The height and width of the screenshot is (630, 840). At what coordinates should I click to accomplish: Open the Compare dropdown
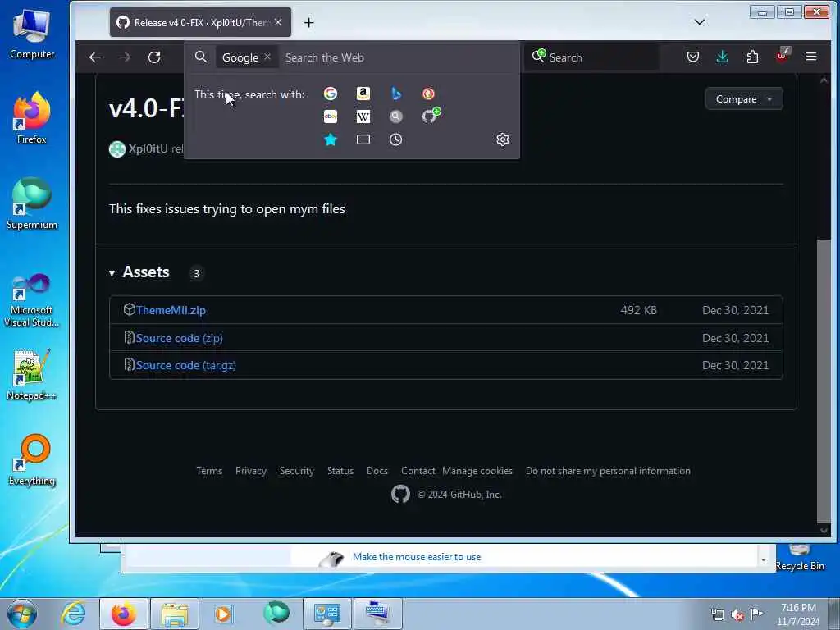743,99
